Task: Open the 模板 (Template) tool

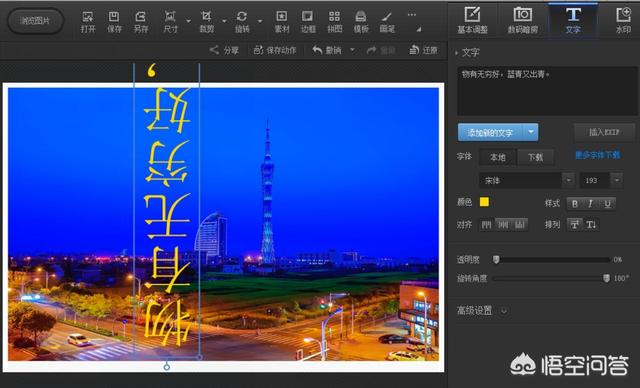Action: pos(361,22)
